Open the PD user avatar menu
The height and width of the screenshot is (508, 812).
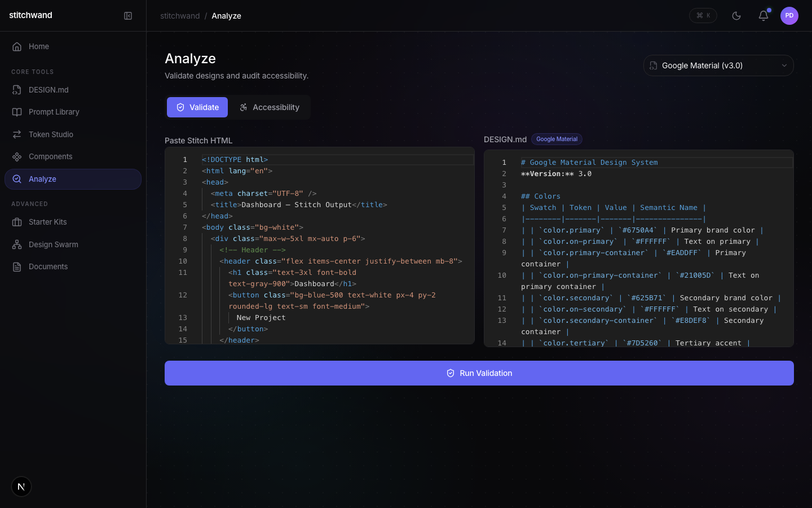[x=789, y=16]
